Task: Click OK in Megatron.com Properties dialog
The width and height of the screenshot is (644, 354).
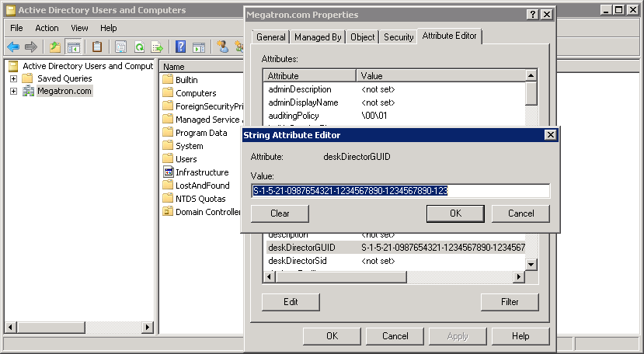Action: tap(332, 336)
